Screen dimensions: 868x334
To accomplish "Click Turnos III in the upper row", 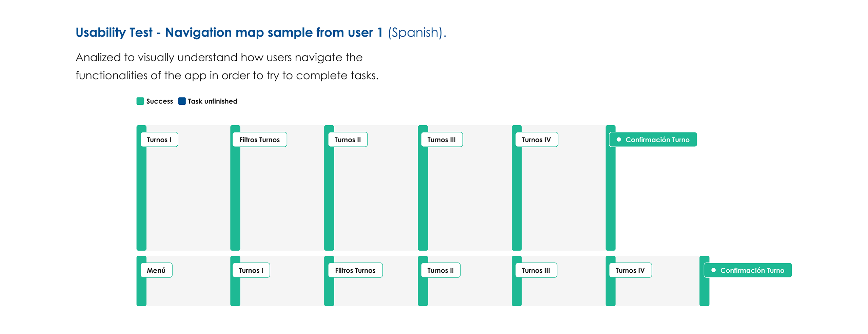I will (441, 139).
